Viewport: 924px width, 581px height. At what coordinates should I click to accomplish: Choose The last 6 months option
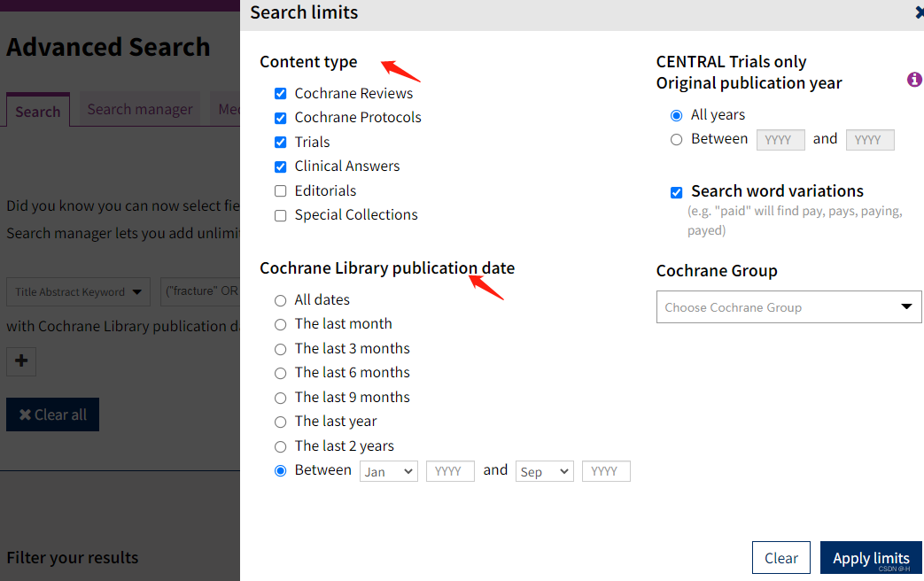[281, 374]
